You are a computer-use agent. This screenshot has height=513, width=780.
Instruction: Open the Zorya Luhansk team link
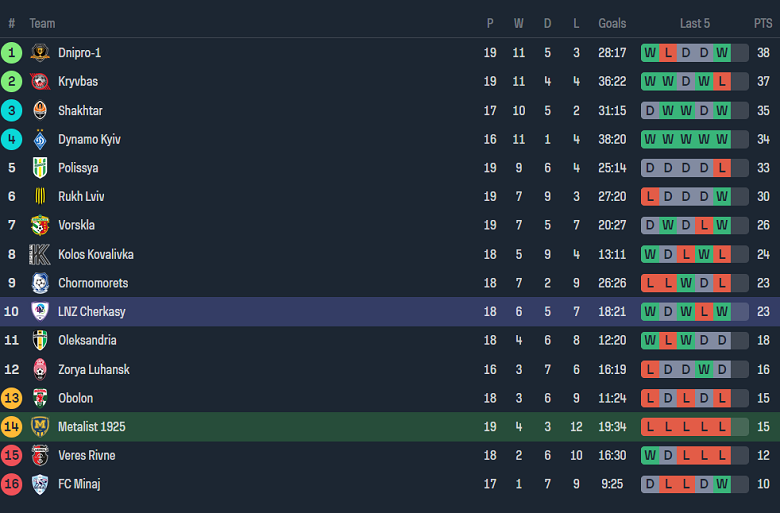coord(94,370)
